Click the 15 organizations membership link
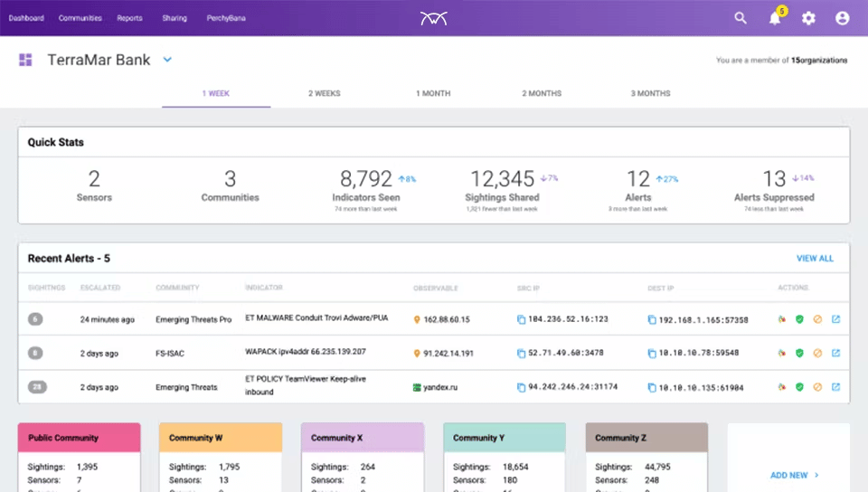This screenshot has height=492, width=868. coord(819,61)
